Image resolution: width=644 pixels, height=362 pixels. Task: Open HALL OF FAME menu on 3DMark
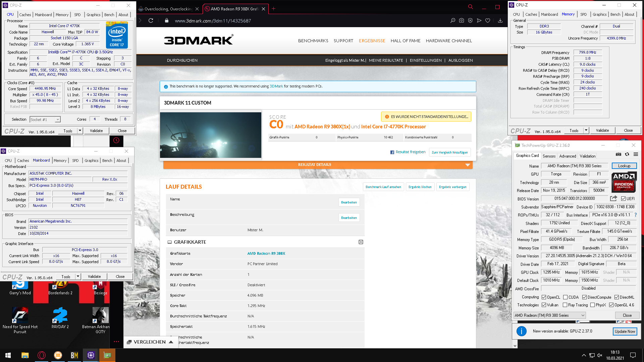tap(406, 41)
